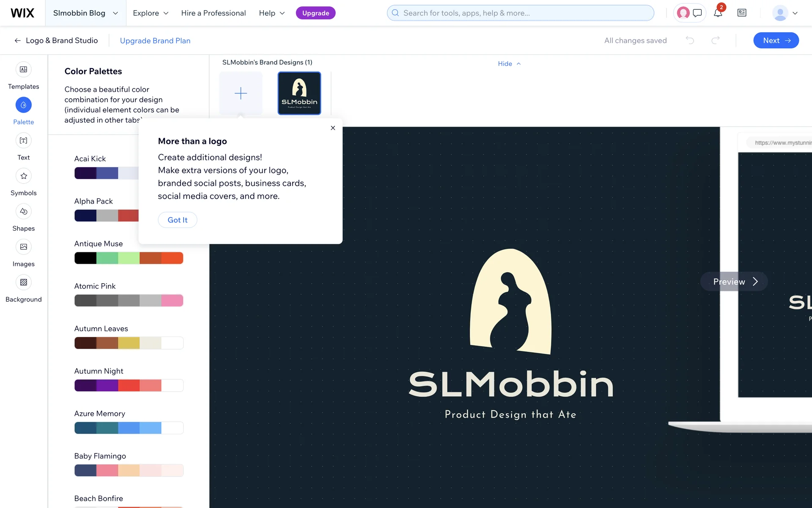Image resolution: width=812 pixels, height=508 pixels.
Task: Select the Text tool in sidebar
Action: click(23, 141)
